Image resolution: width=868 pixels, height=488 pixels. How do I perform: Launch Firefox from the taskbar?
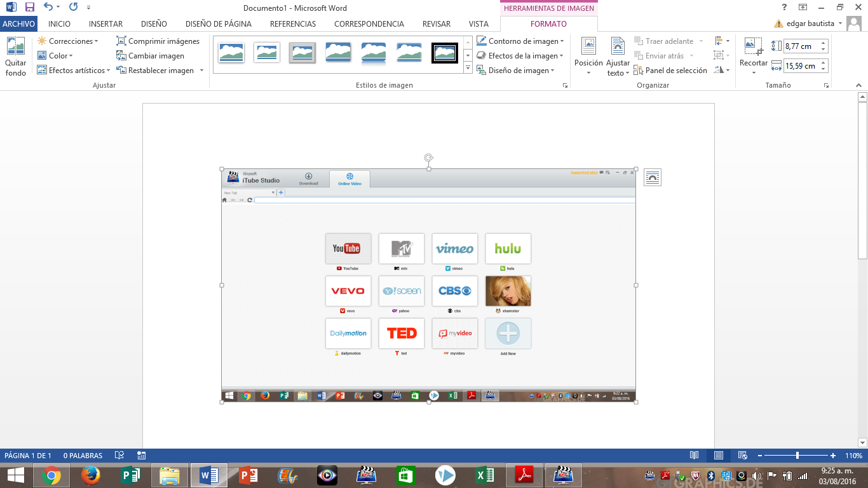(x=91, y=475)
